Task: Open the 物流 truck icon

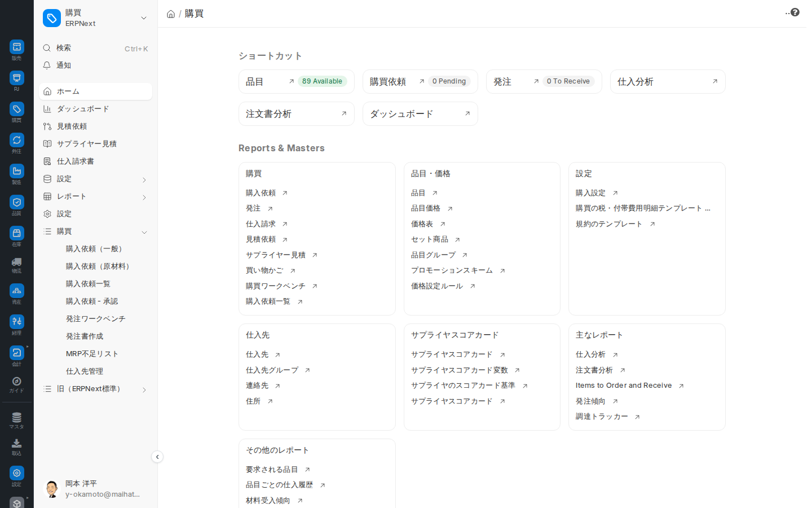Action: pos(17,265)
